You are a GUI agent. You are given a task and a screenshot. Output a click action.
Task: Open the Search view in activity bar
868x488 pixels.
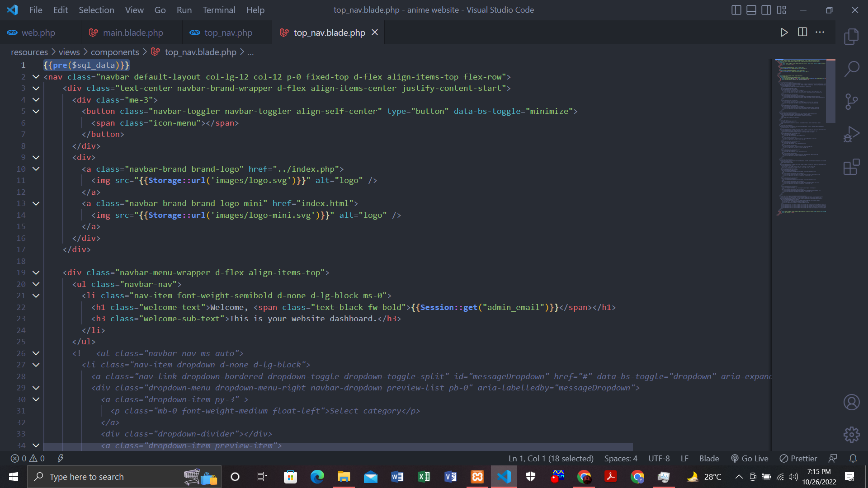tap(851, 69)
